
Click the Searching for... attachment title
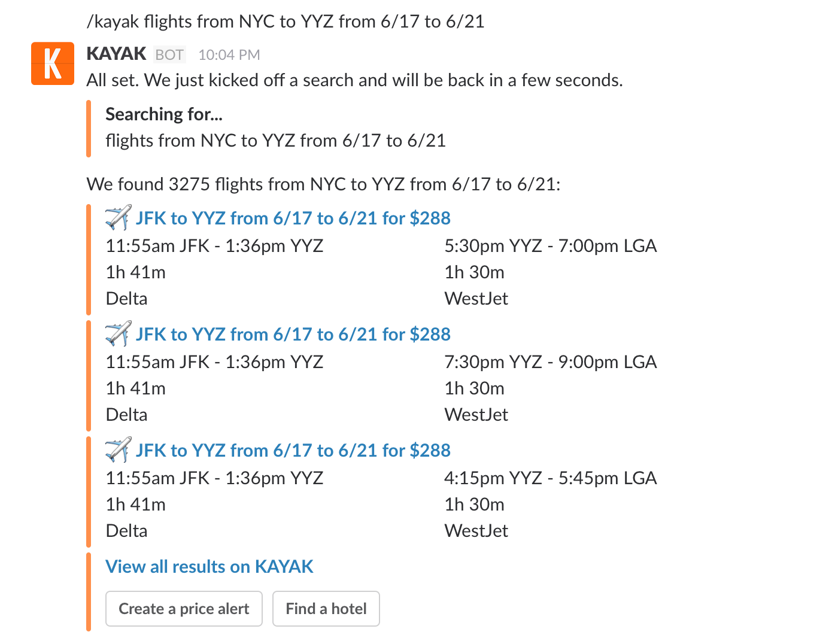pyautogui.click(x=163, y=114)
